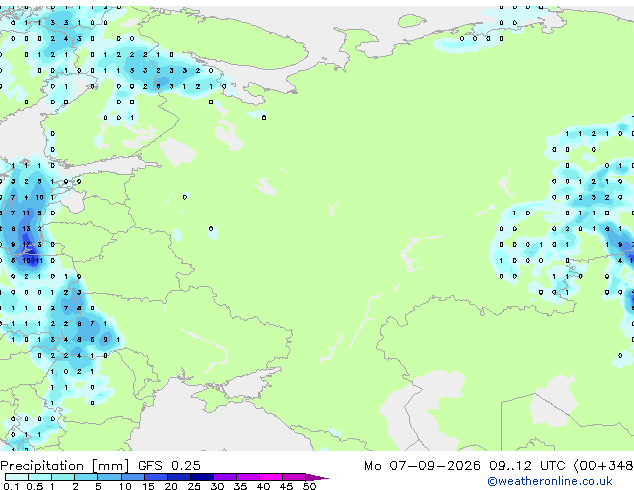Click the 5–10 mm legend color swatch
The height and width of the screenshot is (490, 634).
tap(109, 477)
